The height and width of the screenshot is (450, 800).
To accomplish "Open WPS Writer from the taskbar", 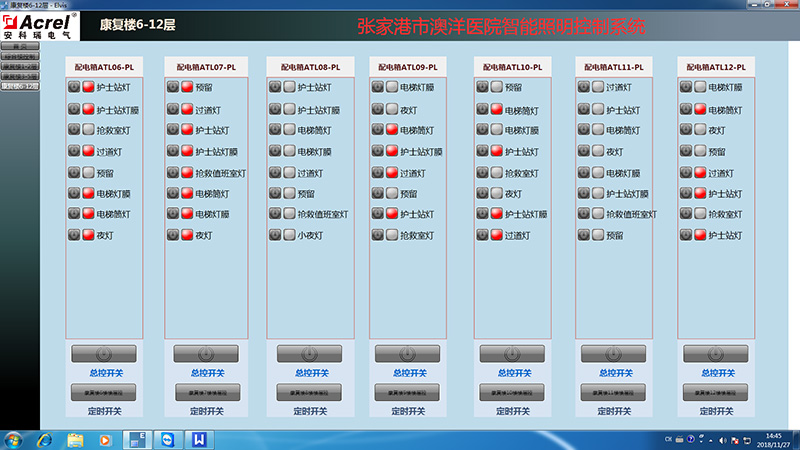I will click(x=199, y=439).
